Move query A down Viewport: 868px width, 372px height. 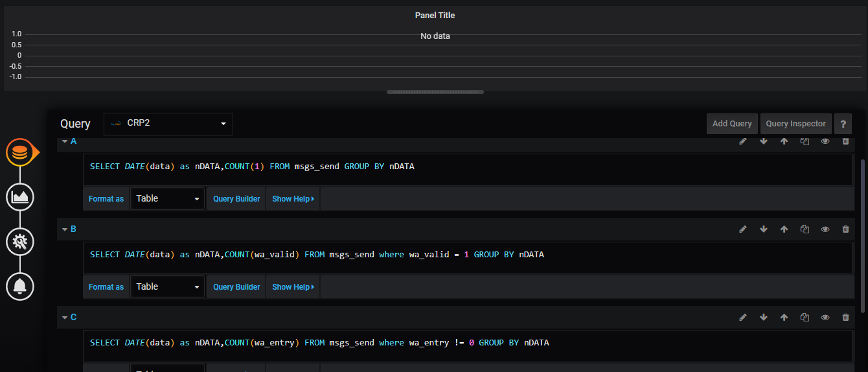[x=764, y=141]
